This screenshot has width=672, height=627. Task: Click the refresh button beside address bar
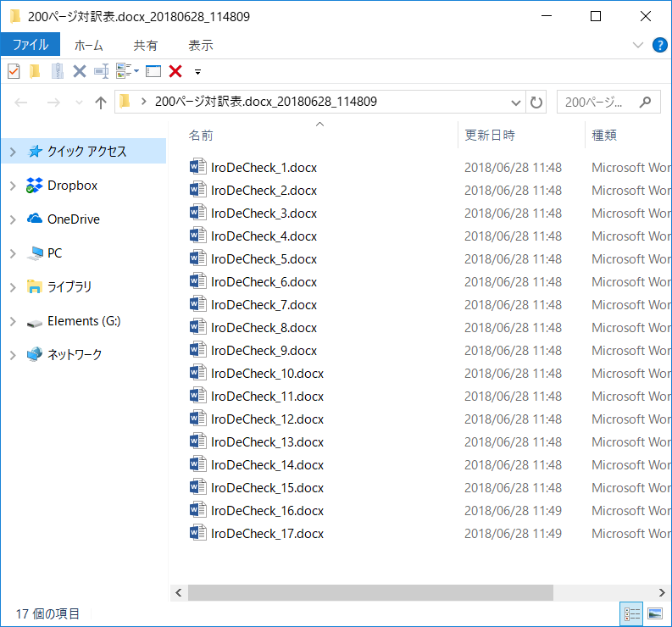(536, 103)
